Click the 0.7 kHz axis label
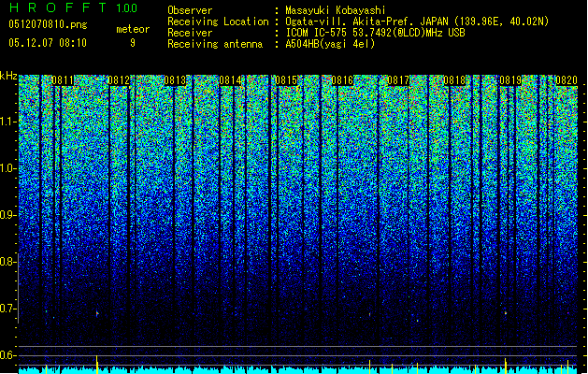The width and height of the screenshot is (588, 374). (7, 309)
